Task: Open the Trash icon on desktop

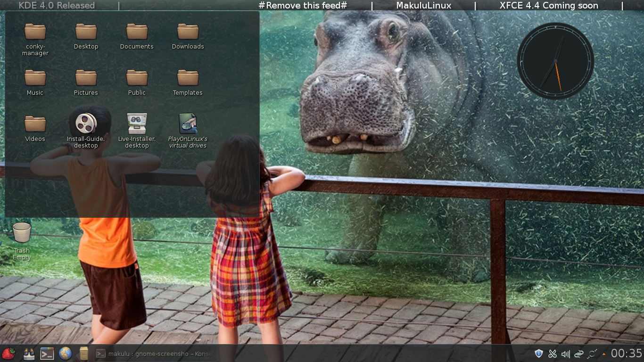Action: coord(22,241)
